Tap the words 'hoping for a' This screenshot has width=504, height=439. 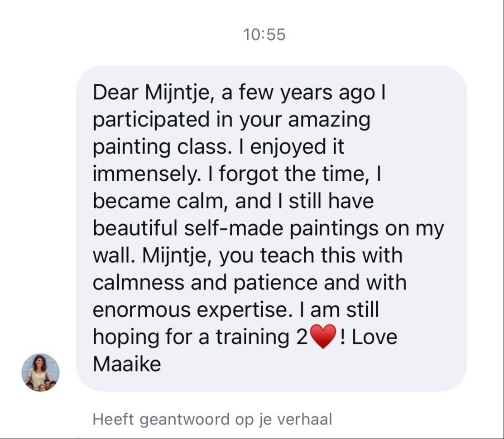click(151, 338)
